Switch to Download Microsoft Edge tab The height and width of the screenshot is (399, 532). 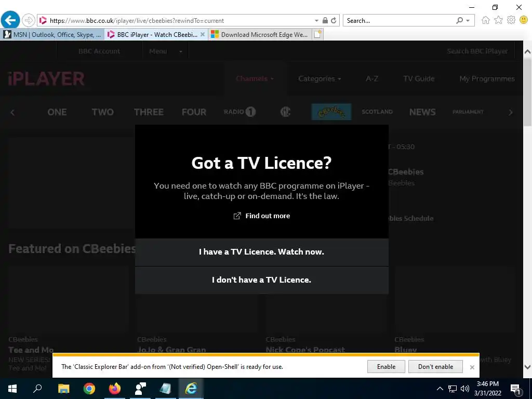click(x=260, y=35)
